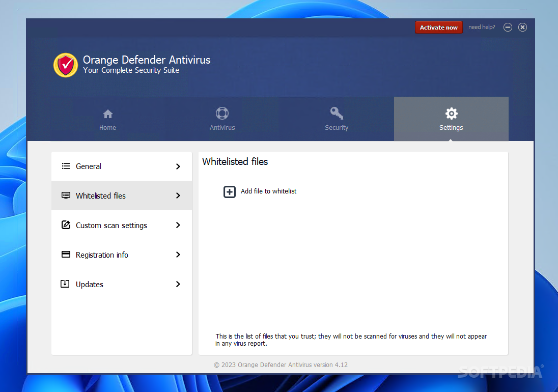Minimize the Orange Defender window
Viewport: 558px width, 392px height.
pyautogui.click(x=508, y=27)
